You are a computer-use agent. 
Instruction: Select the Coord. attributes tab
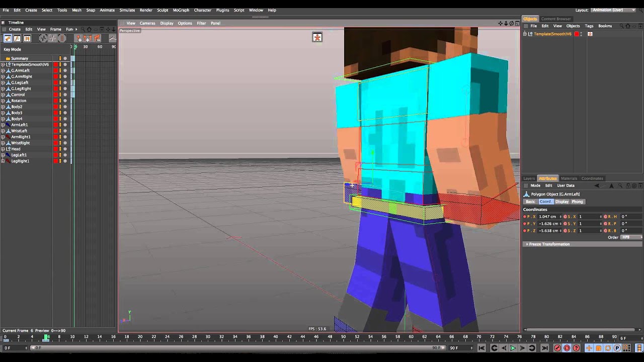(x=545, y=202)
